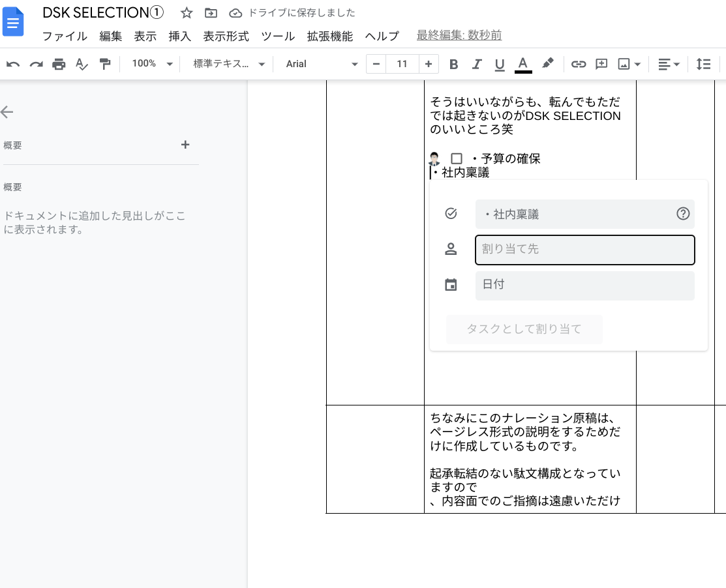This screenshot has width=726, height=588.
Task: Edit the task title field 社内稟議
Action: tap(585, 214)
